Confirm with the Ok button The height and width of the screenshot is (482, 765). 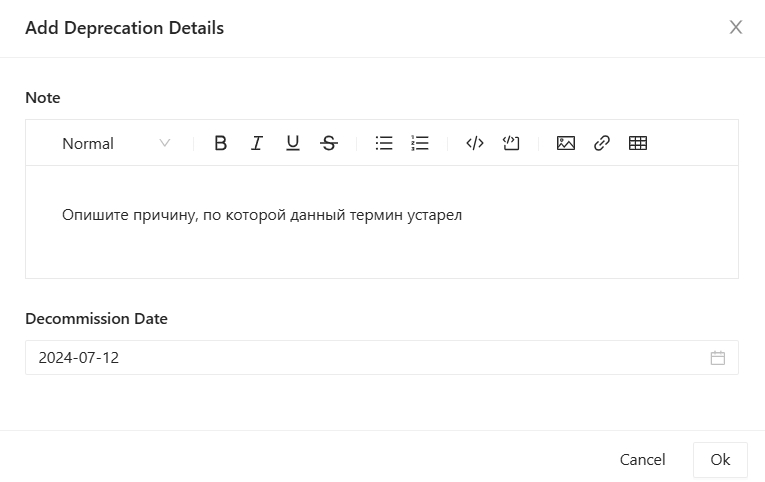tap(720, 460)
